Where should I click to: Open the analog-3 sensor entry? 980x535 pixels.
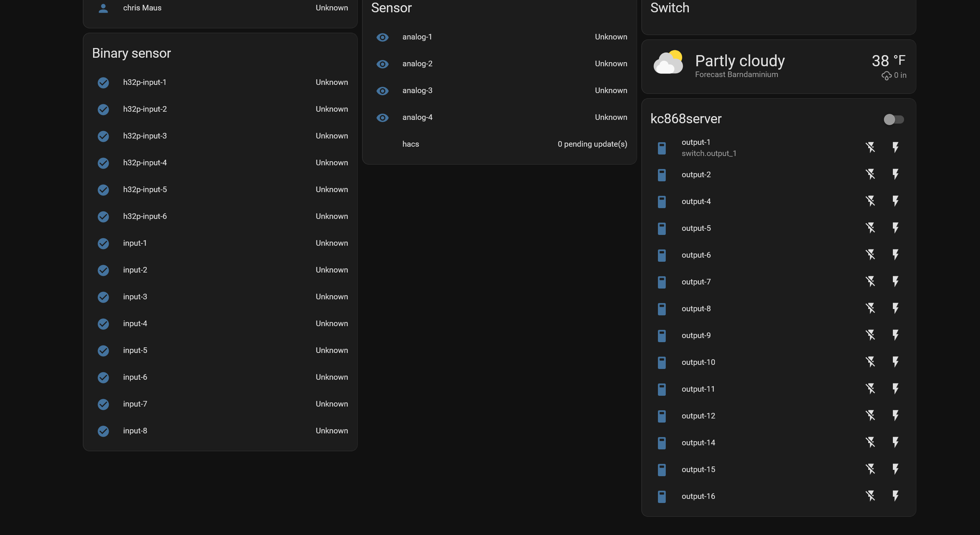click(417, 90)
